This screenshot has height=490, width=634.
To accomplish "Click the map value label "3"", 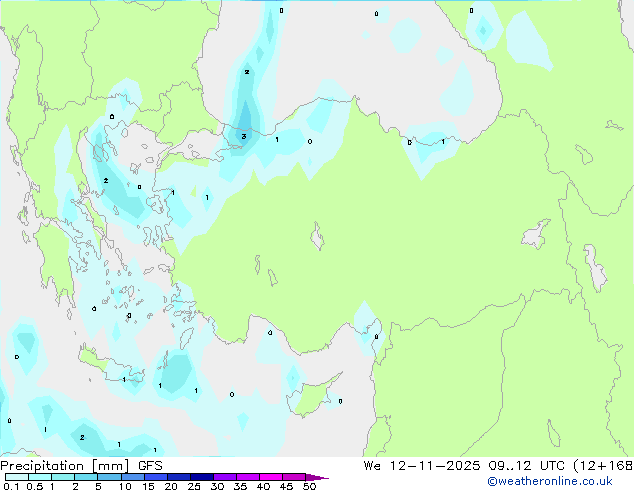I will [243, 136].
